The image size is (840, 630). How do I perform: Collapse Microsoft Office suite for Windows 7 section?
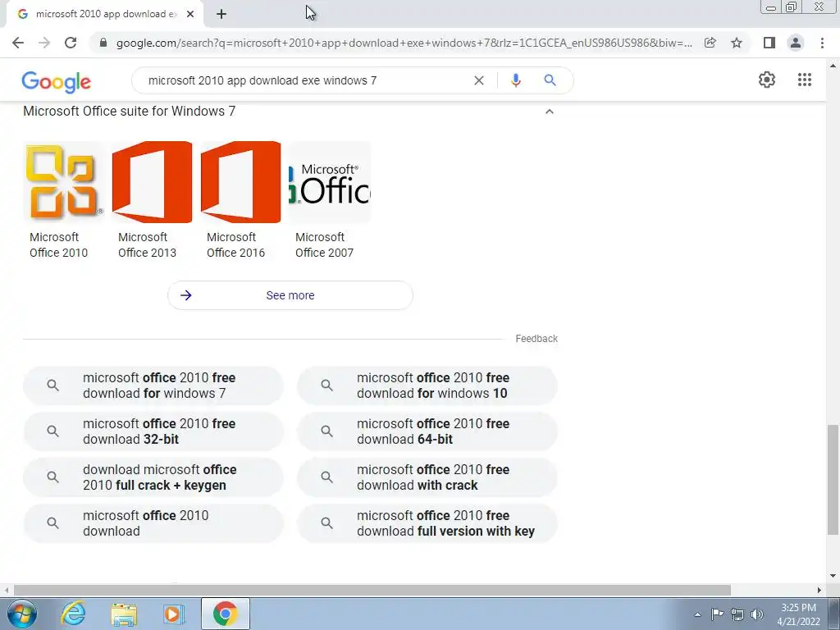click(x=549, y=112)
